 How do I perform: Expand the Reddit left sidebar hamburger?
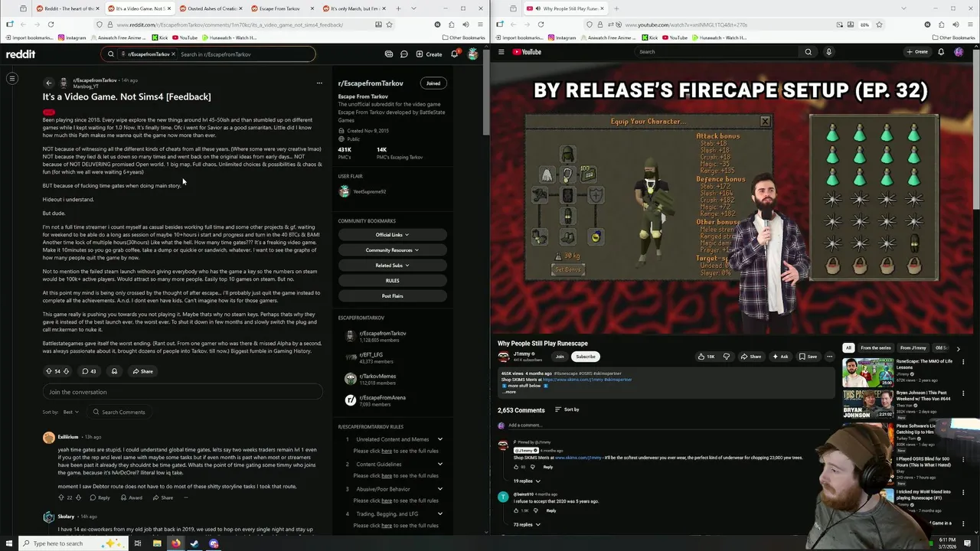(x=12, y=78)
